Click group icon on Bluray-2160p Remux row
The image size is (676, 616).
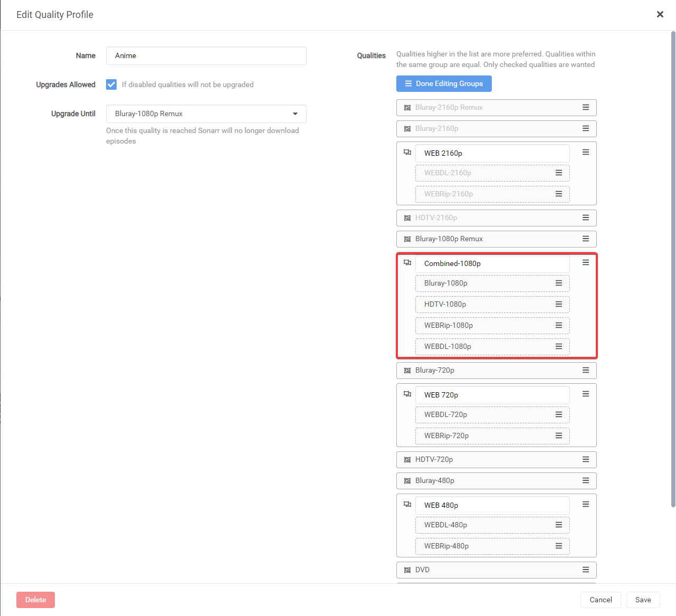pos(407,108)
